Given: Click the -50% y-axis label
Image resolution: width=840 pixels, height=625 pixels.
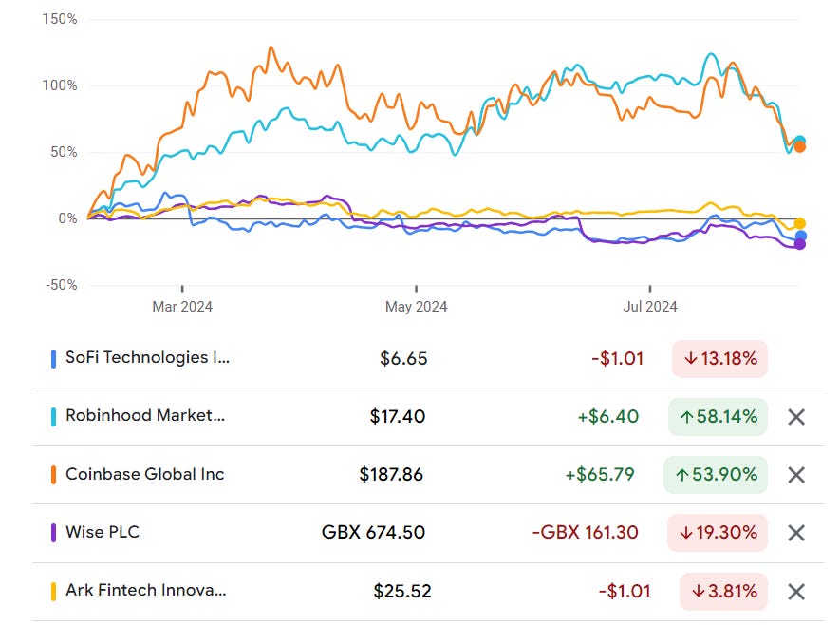Looking at the screenshot, I should (x=61, y=285).
